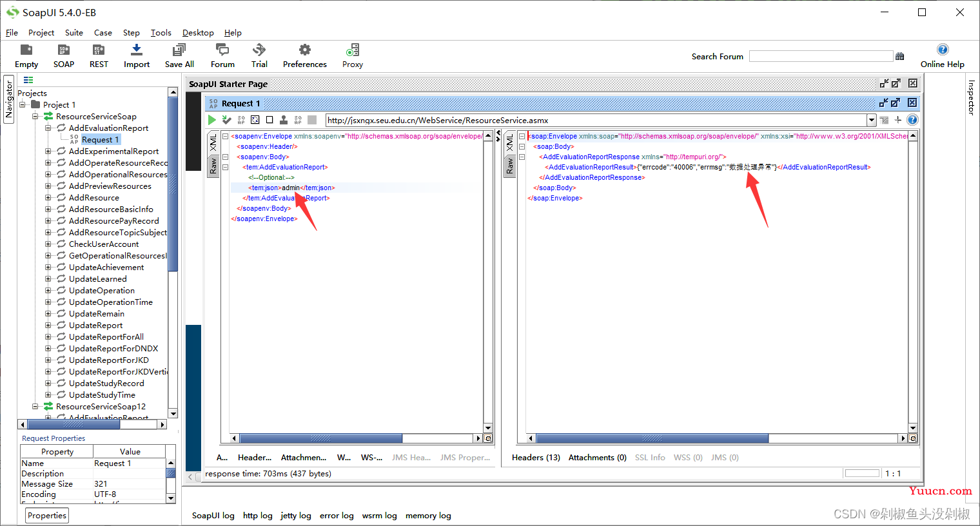Open the http log tab

tap(258, 515)
